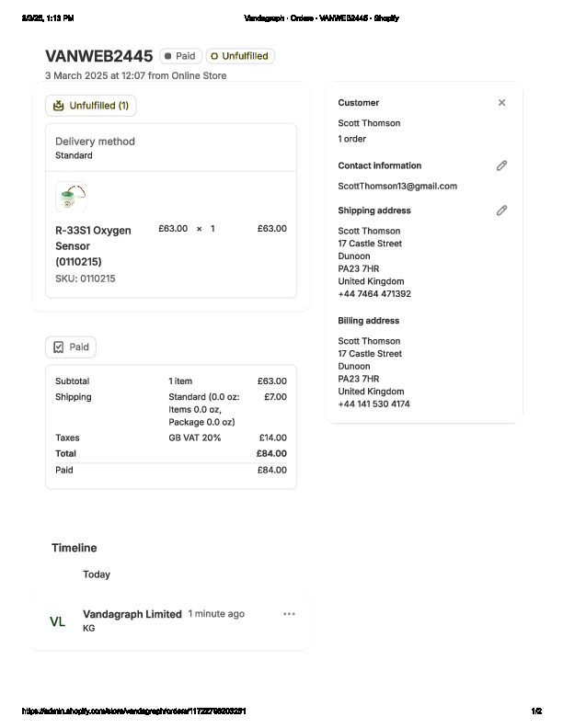563x728 pixels.
Task: Open the timeline entry three-dots menu
Action: (290, 614)
